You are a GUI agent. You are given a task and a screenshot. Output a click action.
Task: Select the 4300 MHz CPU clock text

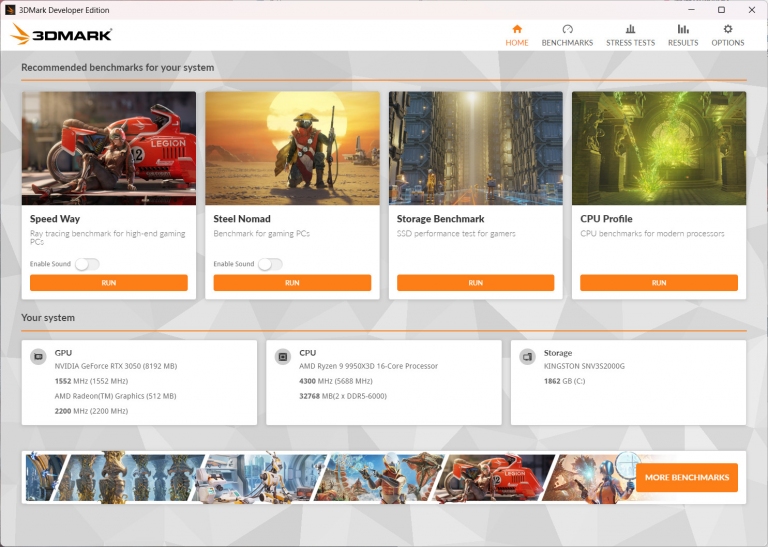336,381
